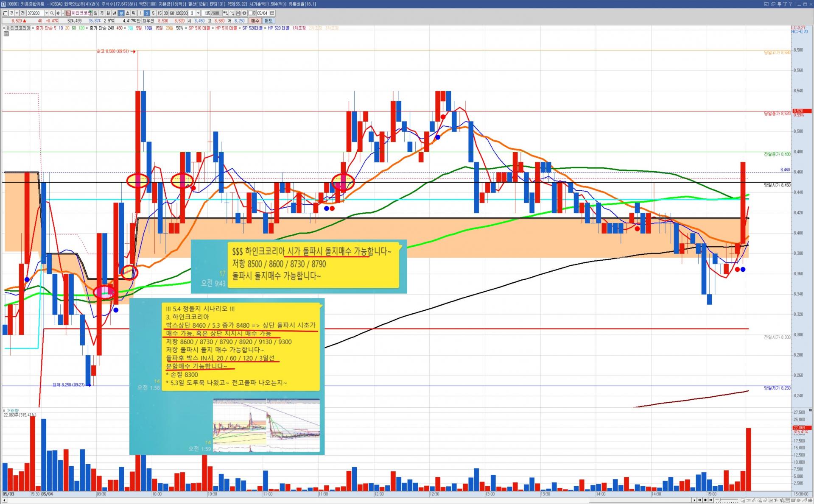Select the 일 (daily) chart period
The height and width of the screenshot is (504, 814).
click(x=95, y=13)
